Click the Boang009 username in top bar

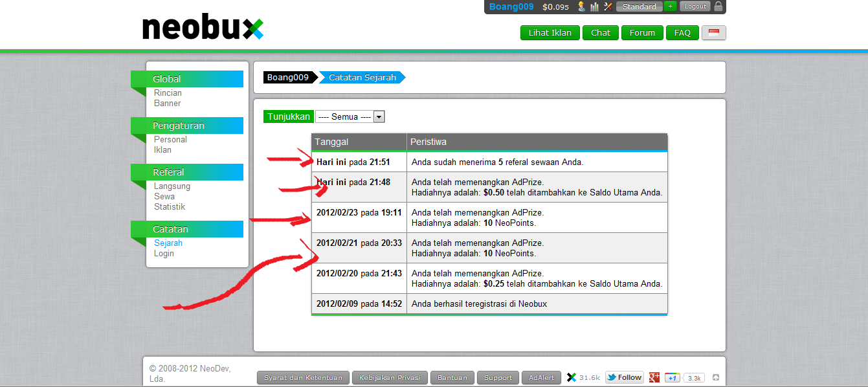coord(511,6)
